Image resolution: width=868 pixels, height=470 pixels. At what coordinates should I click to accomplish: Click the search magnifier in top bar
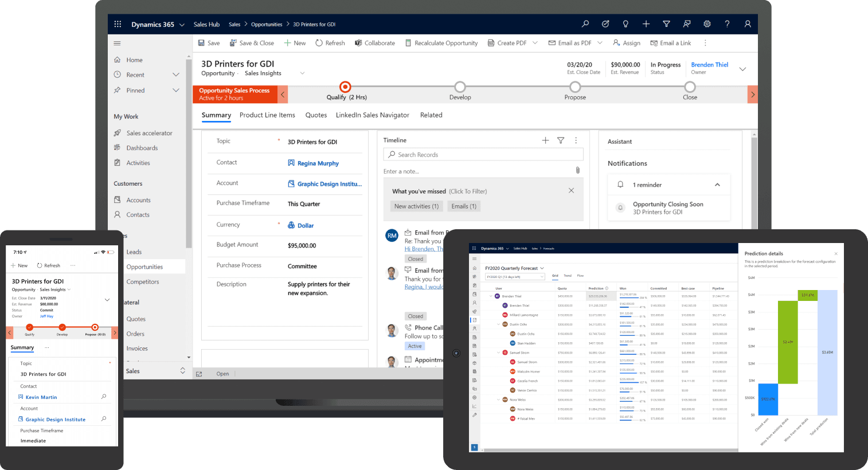(585, 24)
